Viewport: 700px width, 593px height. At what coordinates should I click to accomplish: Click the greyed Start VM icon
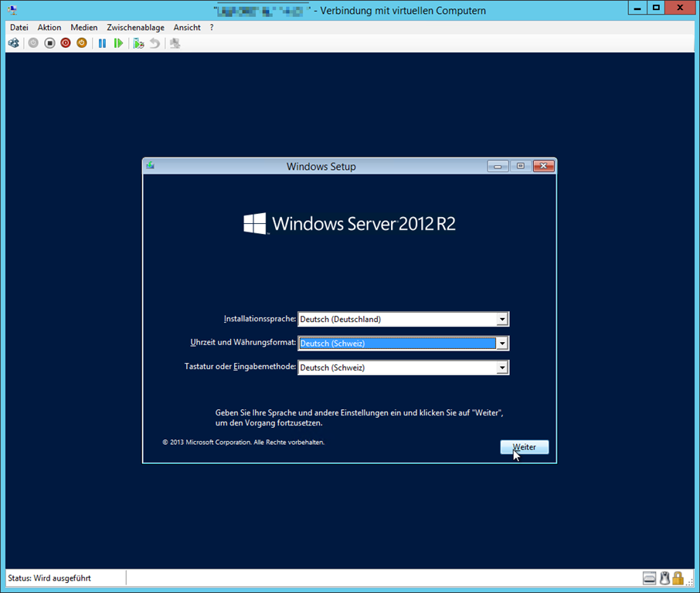tap(33, 43)
